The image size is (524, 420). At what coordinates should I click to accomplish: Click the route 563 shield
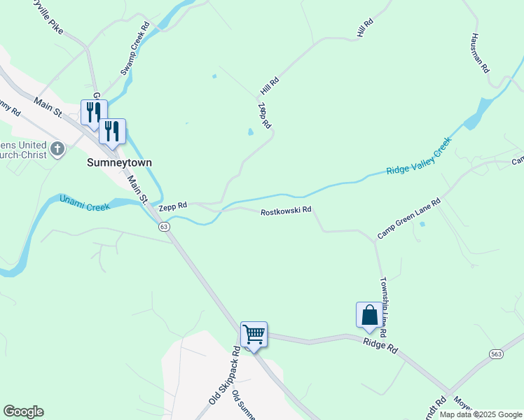[x=496, y=354]
